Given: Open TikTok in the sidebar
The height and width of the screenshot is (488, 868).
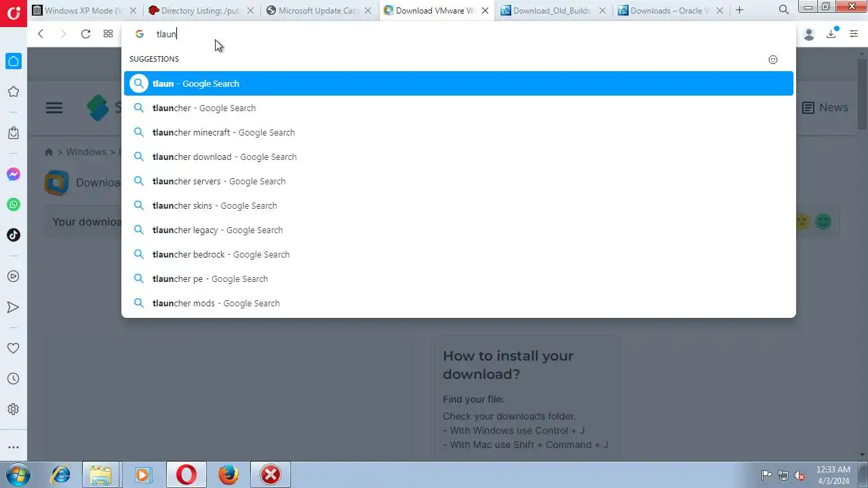Looking at the screenshot, I should [x=14, y=235].
